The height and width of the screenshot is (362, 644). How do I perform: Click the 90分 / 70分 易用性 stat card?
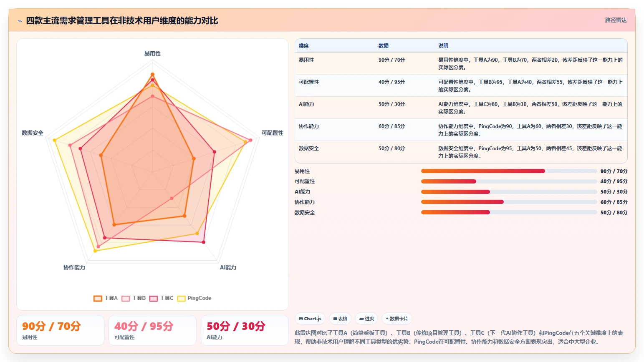point(60,330)
